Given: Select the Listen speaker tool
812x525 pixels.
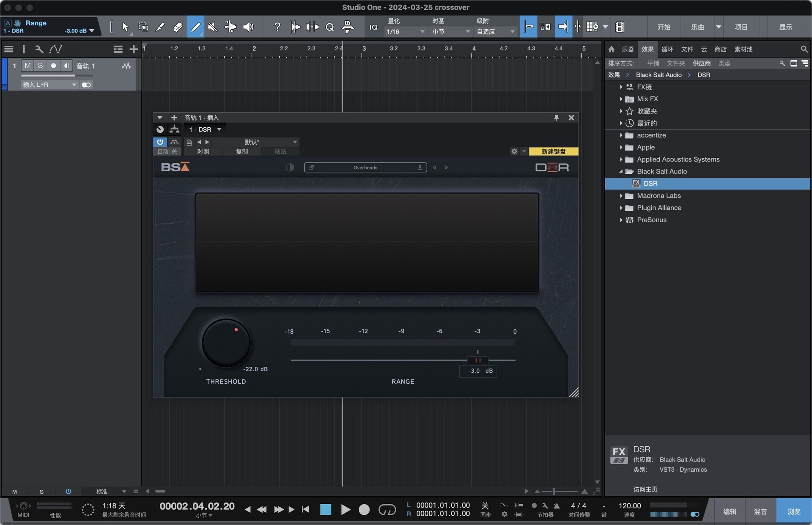Looking at the screenshot, I should (x=248, y=27).
